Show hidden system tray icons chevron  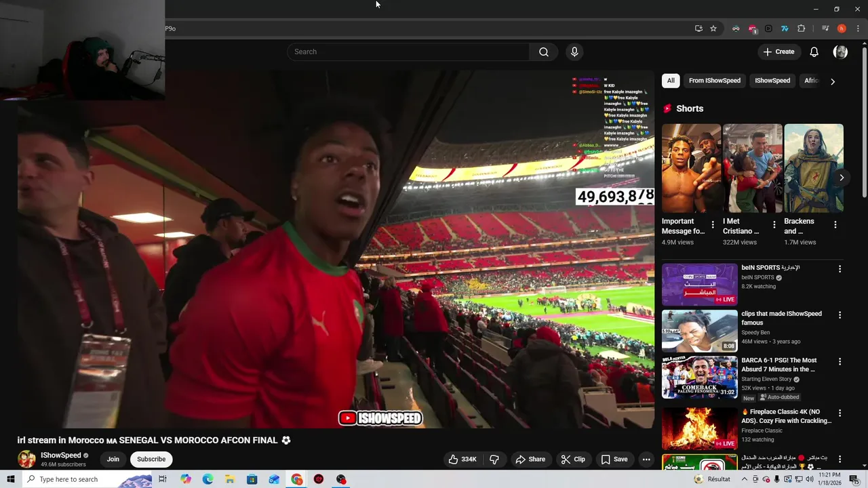click(744, 479)
